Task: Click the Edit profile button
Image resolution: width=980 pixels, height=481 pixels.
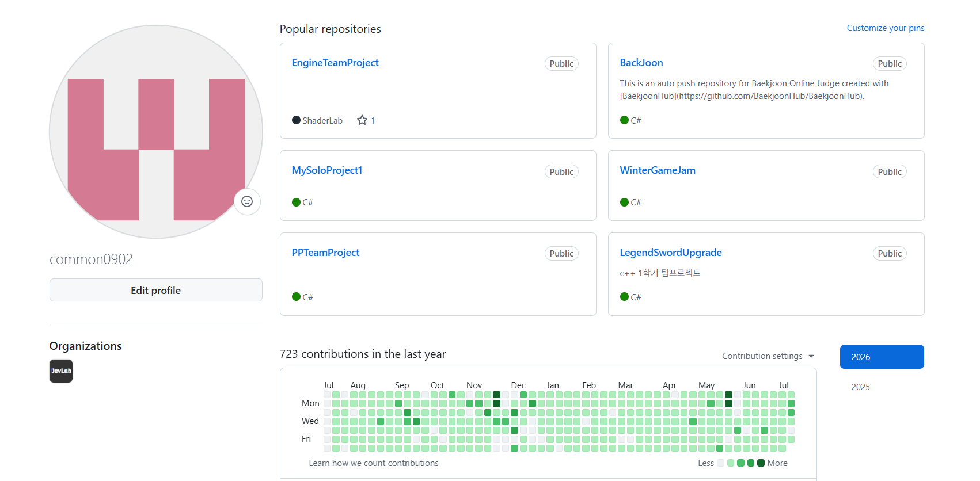Action: click(x=156, y=290)
